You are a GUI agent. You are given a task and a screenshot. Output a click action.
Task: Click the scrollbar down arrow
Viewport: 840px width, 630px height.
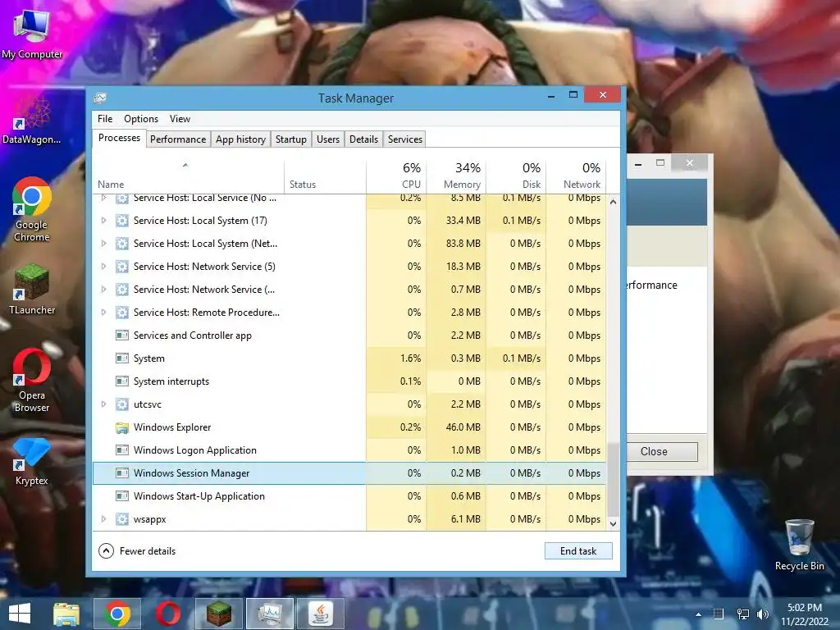(x=613, y=524)
